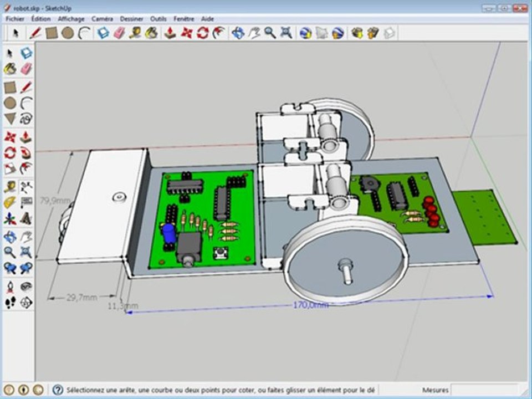The width and height of the screenshot is (532, 399).
Task: Click Zoom Extents in the top toolbar
Action: pos(287,33)
